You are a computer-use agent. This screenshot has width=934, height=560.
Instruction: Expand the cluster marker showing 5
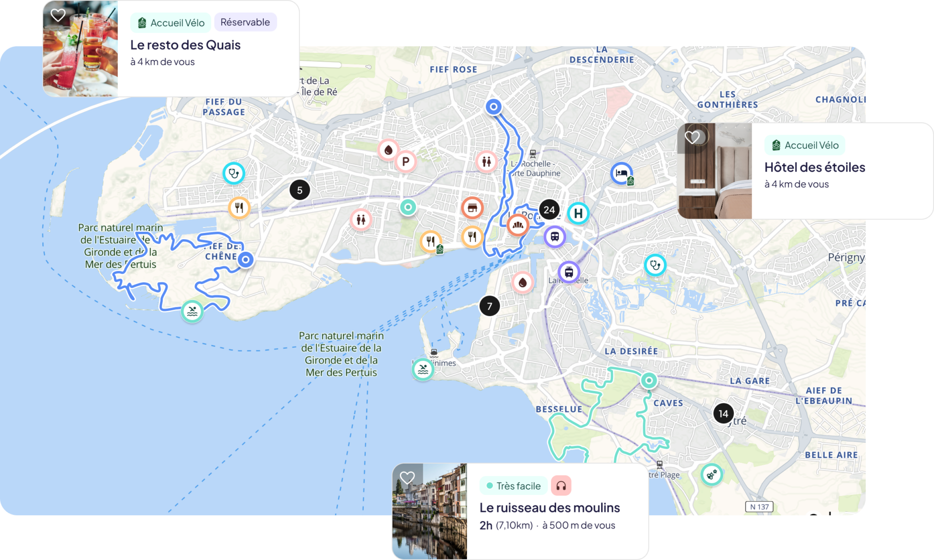[300, 190]
